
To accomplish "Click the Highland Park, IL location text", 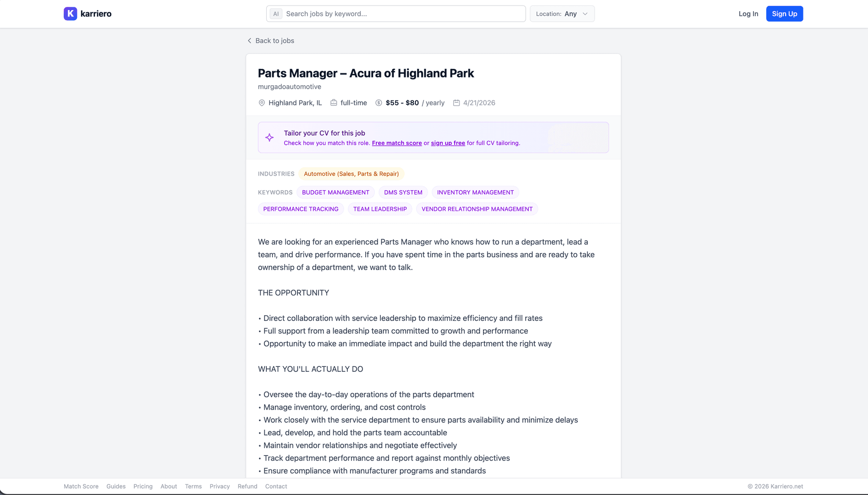I will pyautogui.click(x=295, y=103).
